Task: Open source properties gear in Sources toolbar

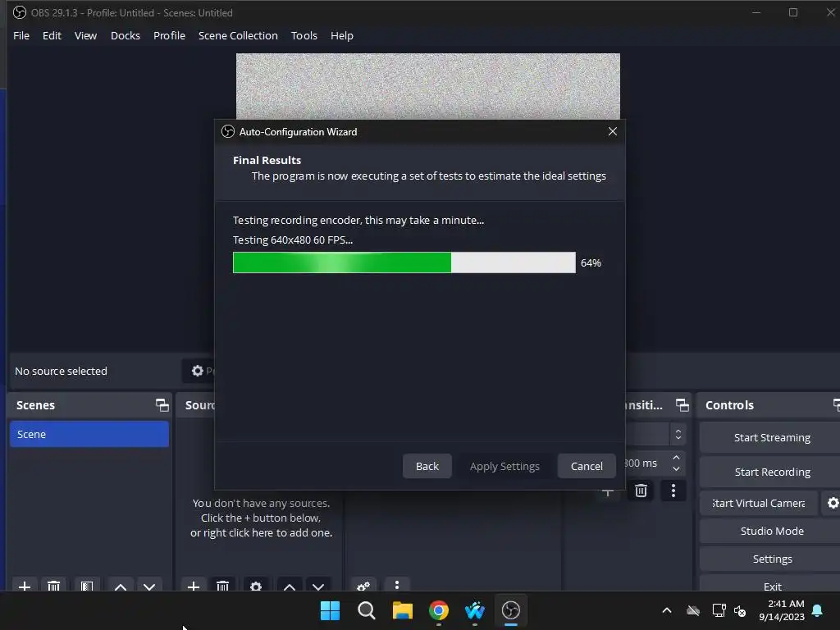Action: click(256, 586)
